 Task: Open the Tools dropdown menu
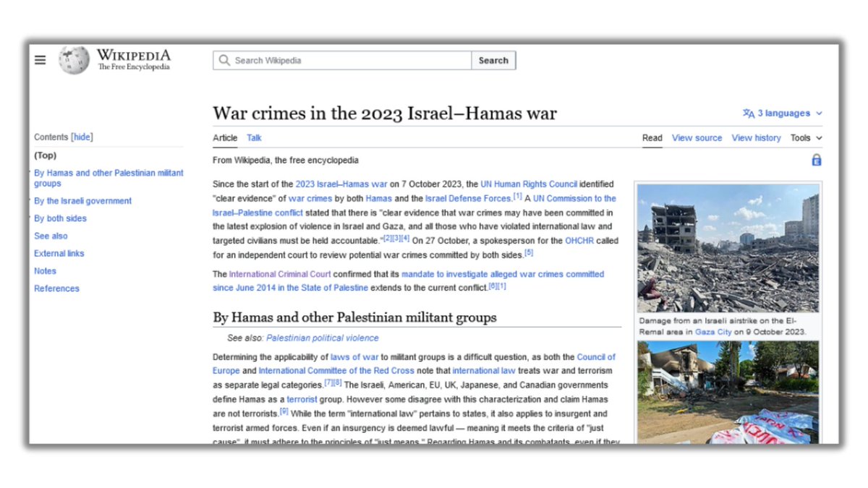pyautogui.click(x=806, y=138)
